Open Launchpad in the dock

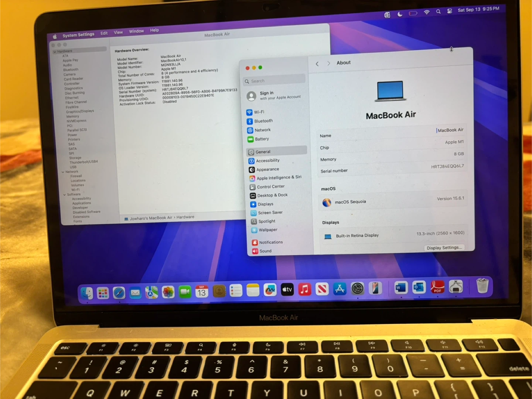103,293
